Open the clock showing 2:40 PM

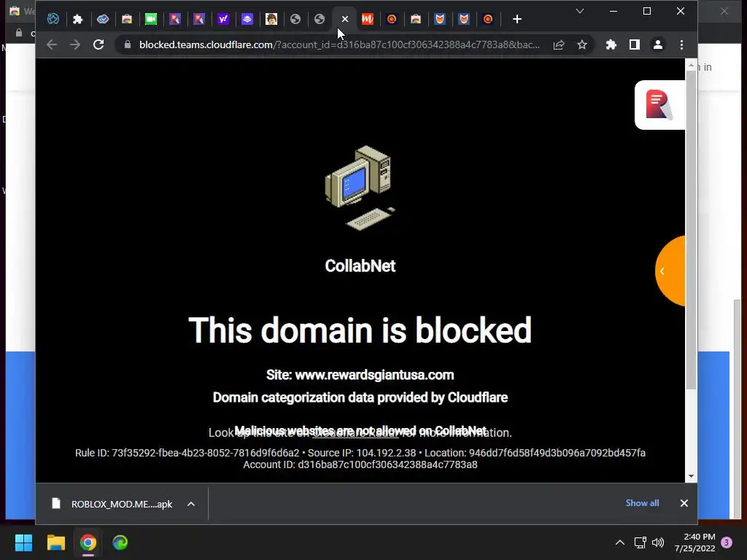click(x=695, y=542)
